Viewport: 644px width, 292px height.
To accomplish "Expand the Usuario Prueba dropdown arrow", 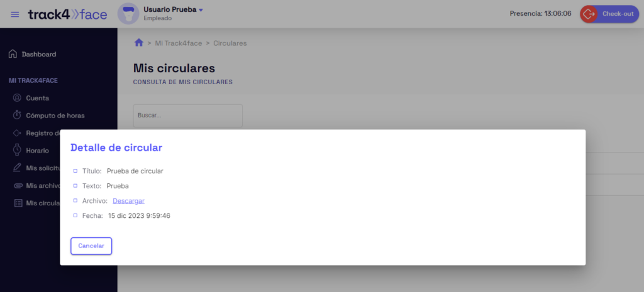I will point(201,10).
